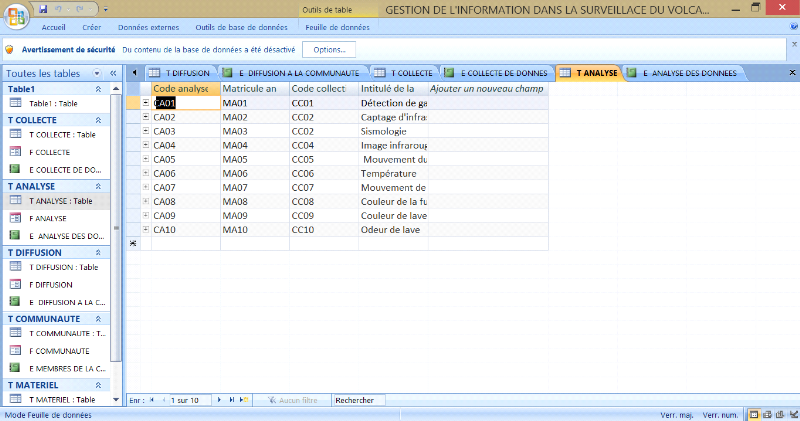
Task: Jump to last record in navigation bar
Action: [232, 400]
